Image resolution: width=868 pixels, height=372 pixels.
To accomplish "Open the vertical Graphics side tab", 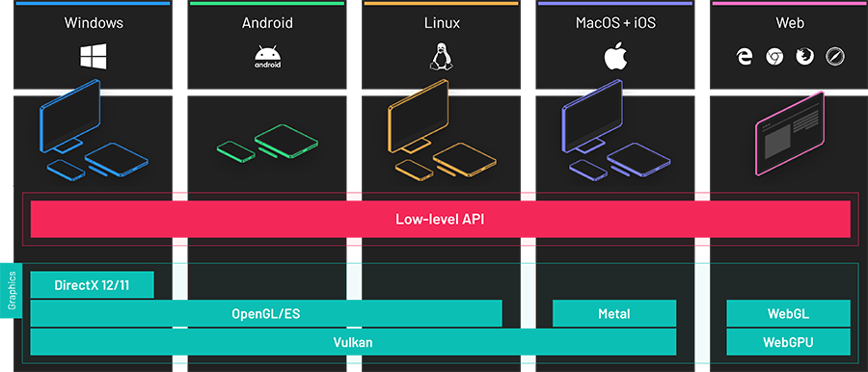I will (11, 291).
